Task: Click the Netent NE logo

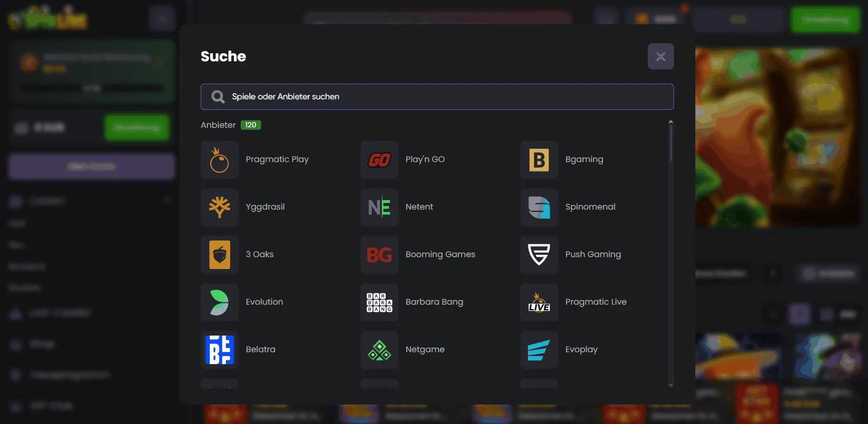Action: coord(379,207)
